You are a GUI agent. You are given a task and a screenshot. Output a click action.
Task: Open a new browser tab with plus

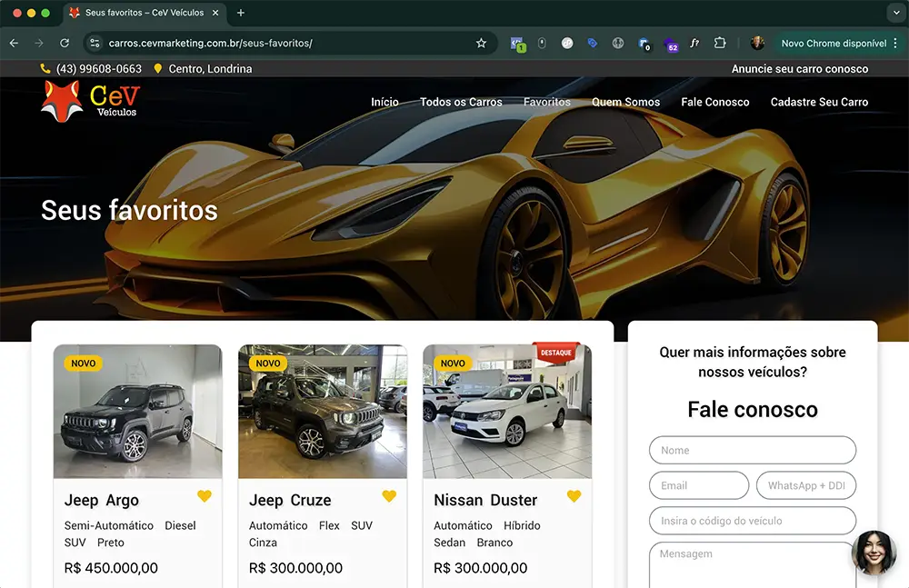241,13
